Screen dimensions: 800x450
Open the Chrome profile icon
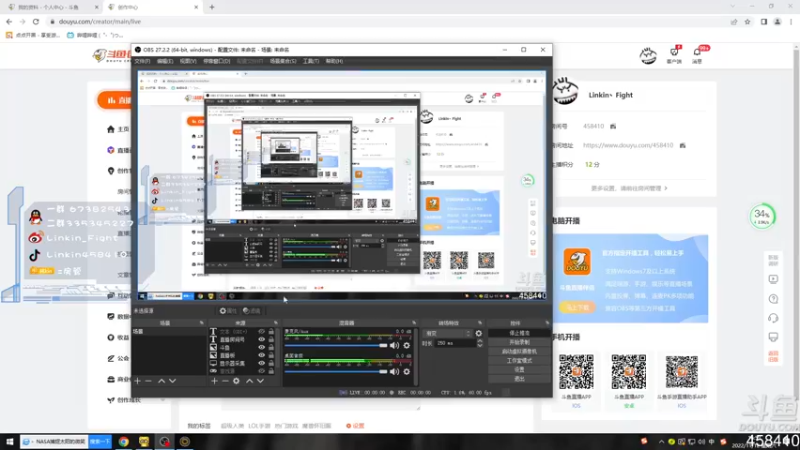[777, 22]
